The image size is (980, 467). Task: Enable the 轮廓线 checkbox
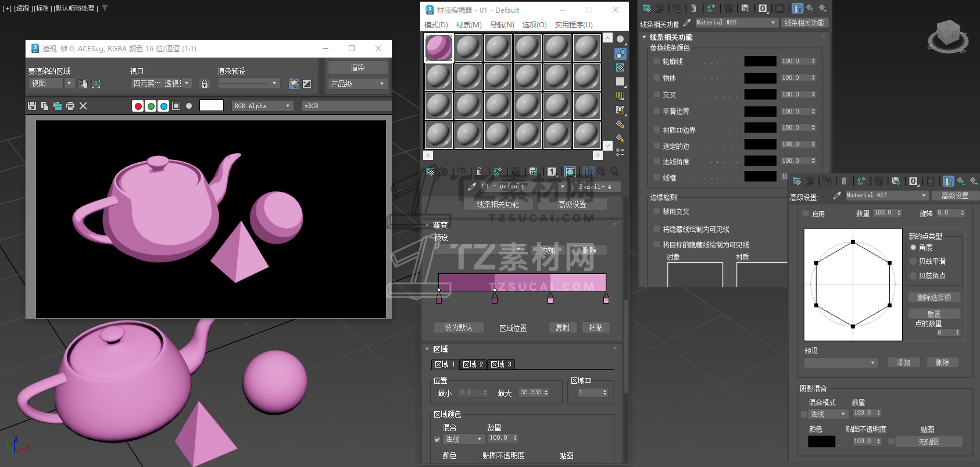click(x=657, y=61)
